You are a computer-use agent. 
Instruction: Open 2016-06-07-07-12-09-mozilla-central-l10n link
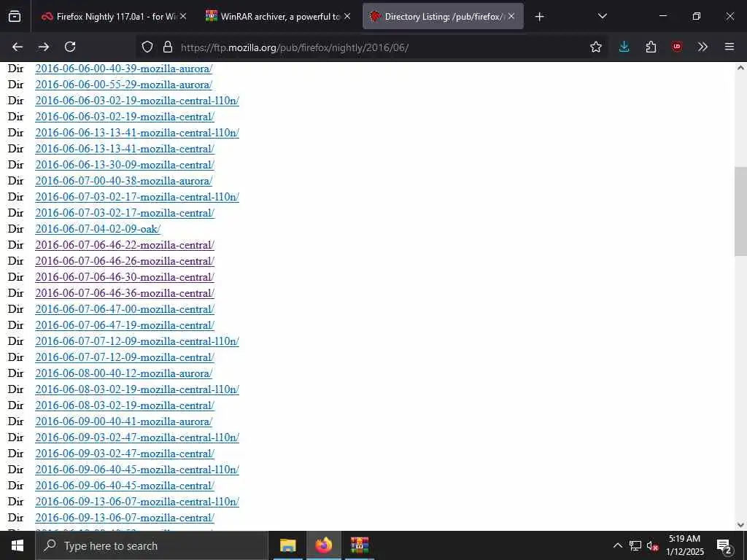point(137,341)
